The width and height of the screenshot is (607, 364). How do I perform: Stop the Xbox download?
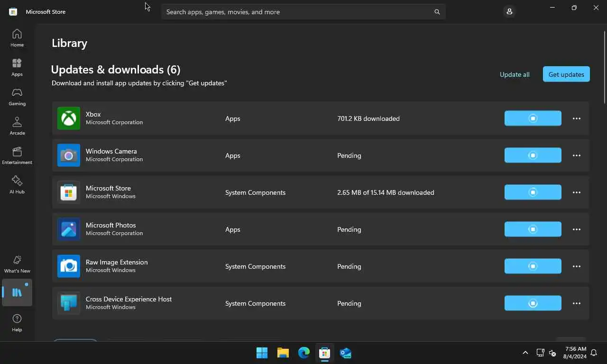point(533,118)
